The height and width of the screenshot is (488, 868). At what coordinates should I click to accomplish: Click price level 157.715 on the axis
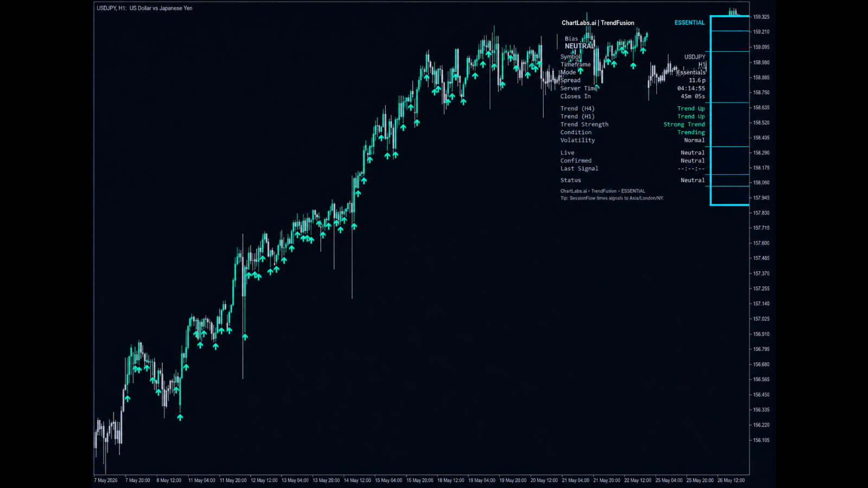pos(761,228)
